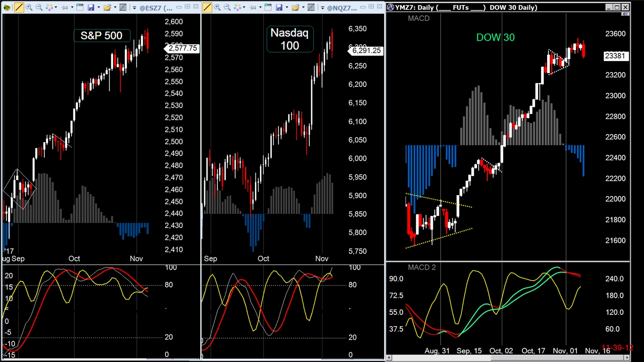Minimize the YMZ7 DOW 30 Daily window
This screenshot has width=644, height=362.
click(x=609, y=7)
